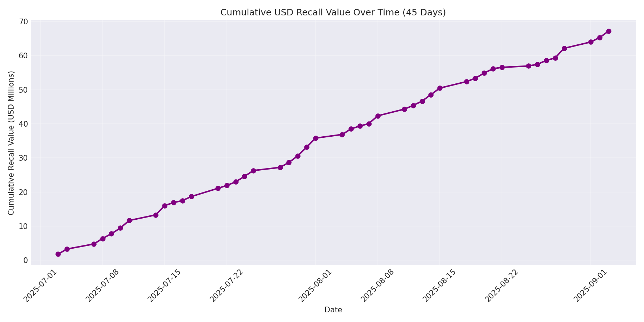Click the 30 y-axis tick label
644x322 pixels.
point(24,158)
